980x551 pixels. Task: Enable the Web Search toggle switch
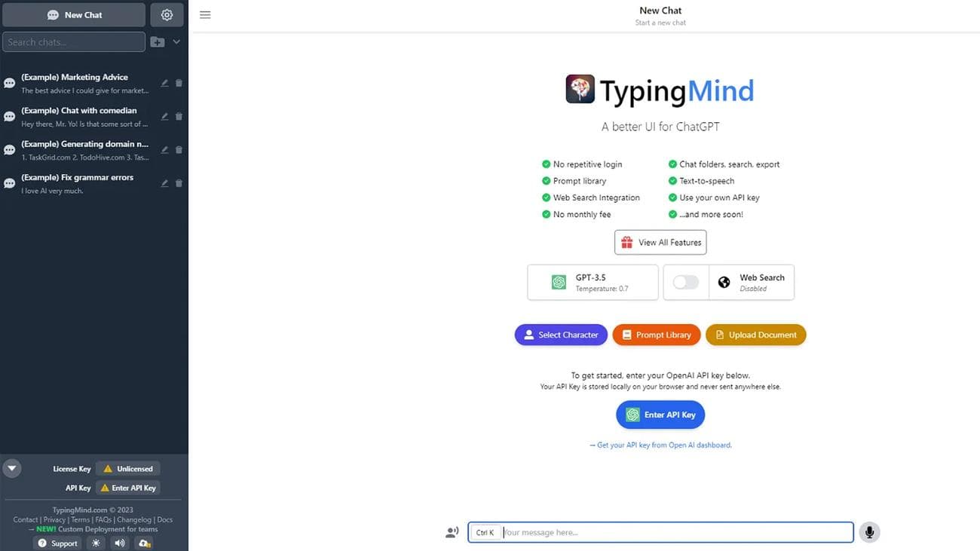685,282
